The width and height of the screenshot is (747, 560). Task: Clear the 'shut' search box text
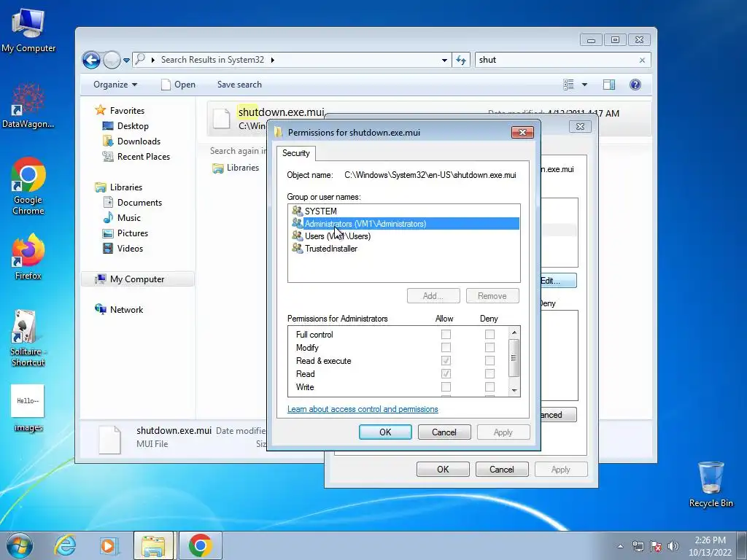[x=642, y=60]
